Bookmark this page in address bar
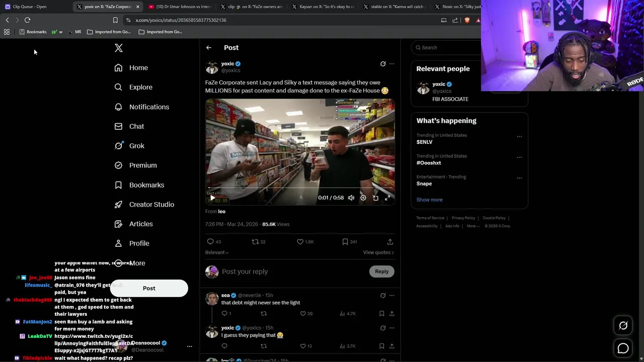 tap(115, 20)
